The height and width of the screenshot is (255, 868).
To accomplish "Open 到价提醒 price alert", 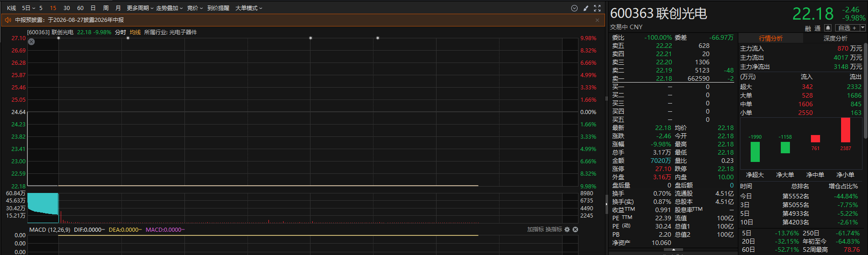I will [x=218, y=8].
